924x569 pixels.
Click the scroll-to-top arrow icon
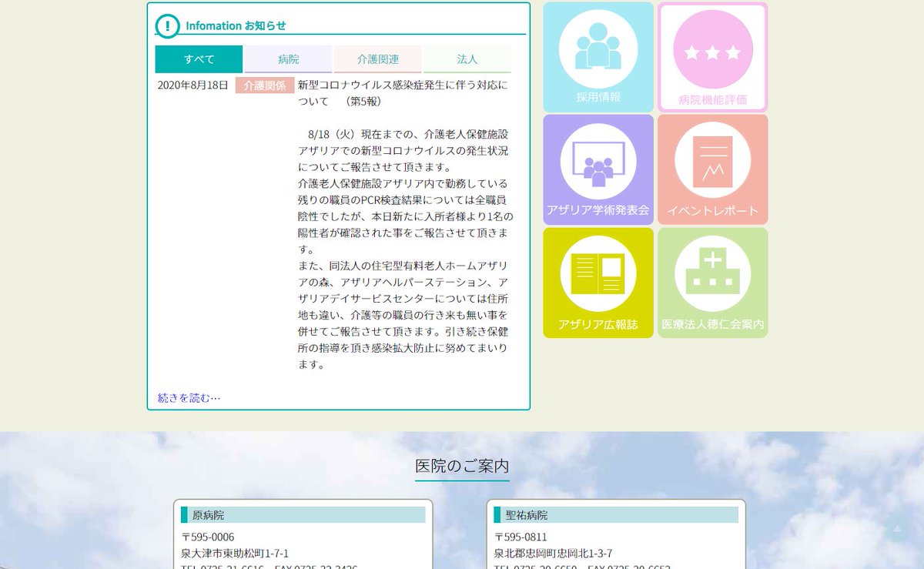coord(896,530)
